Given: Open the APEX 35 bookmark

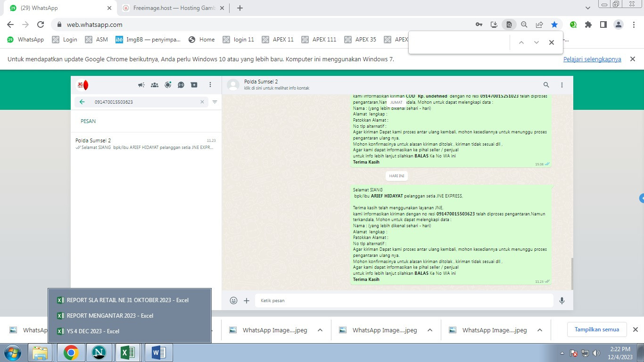Looking at the screenshot, I should [x=360, y=40].
